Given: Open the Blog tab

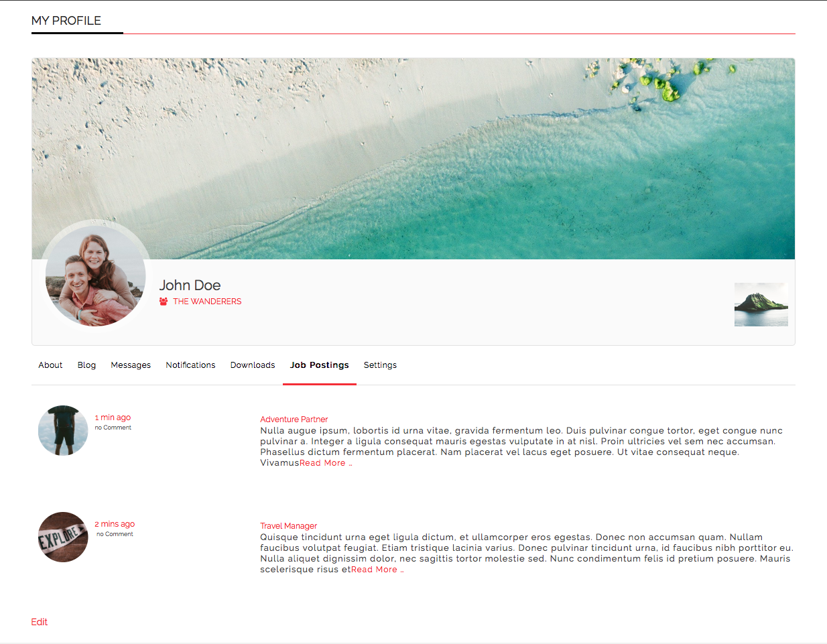Looking at the screenshot, I should (86, 365).
